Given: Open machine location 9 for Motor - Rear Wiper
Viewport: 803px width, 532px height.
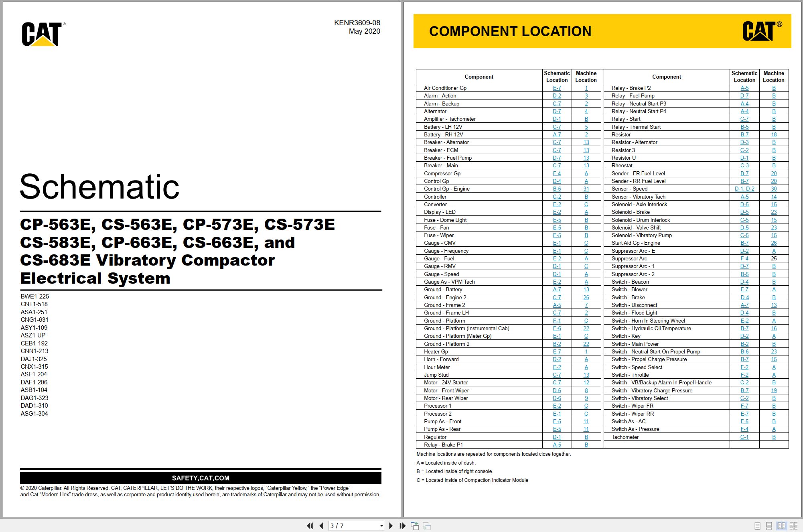Looking at the screenshot, I should pos(586,398).
